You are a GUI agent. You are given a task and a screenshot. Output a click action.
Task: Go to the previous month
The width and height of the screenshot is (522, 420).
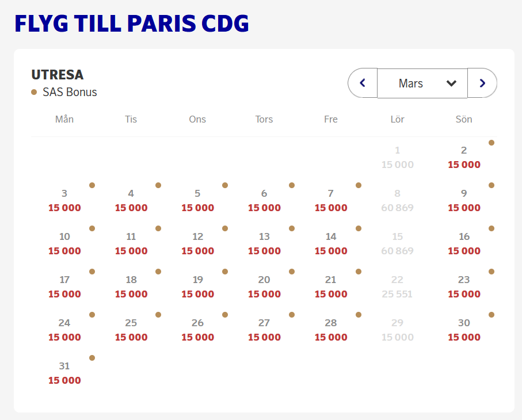363,83
